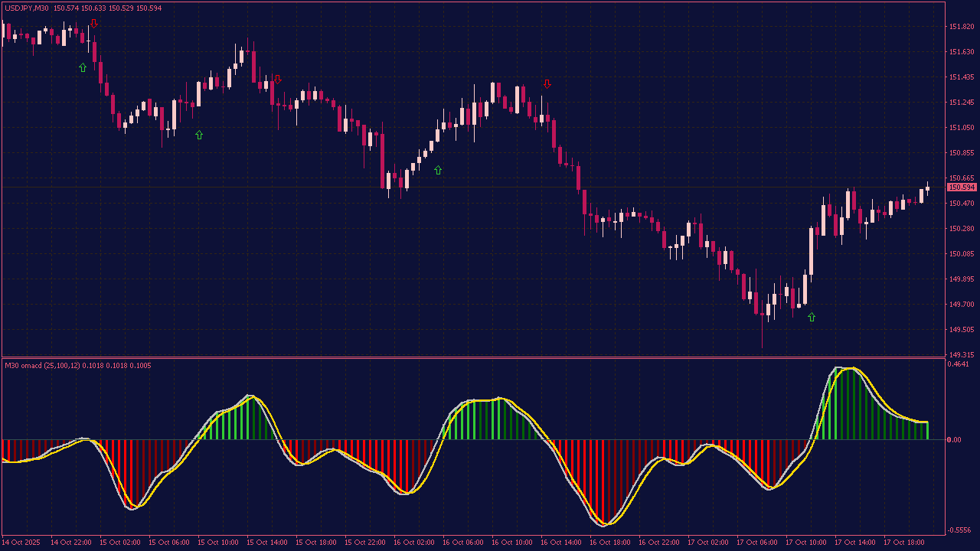Select the red sell arrow at the 16 Oct peak

(547, 84)
